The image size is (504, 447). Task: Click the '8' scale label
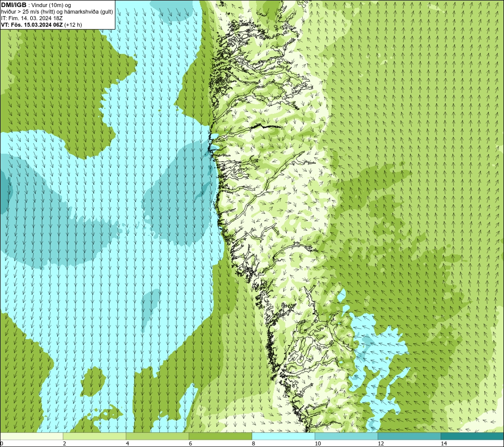pos(254,443)
